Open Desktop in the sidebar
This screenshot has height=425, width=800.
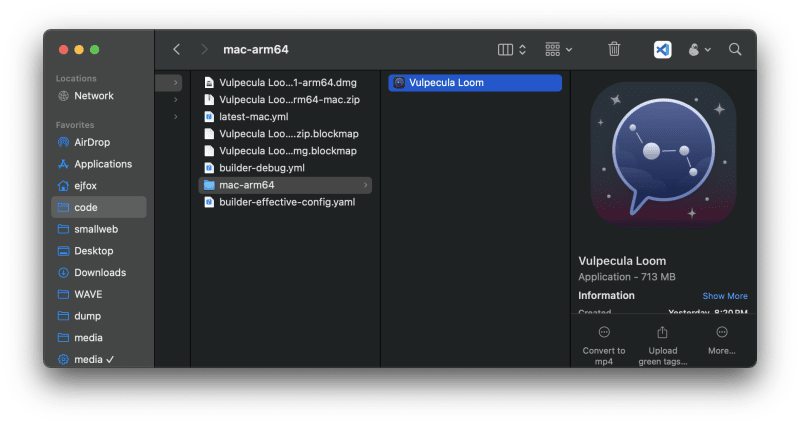pyautogui.click(x=99, y=251)
